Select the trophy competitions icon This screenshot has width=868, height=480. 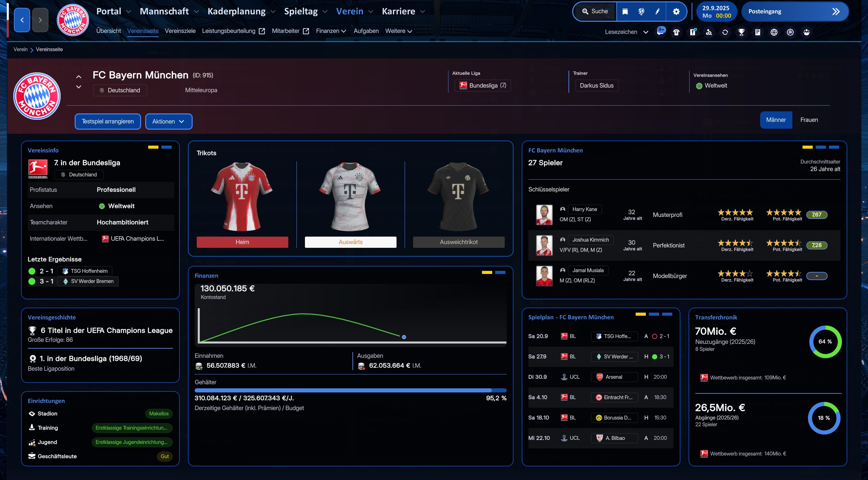point(741,32)
